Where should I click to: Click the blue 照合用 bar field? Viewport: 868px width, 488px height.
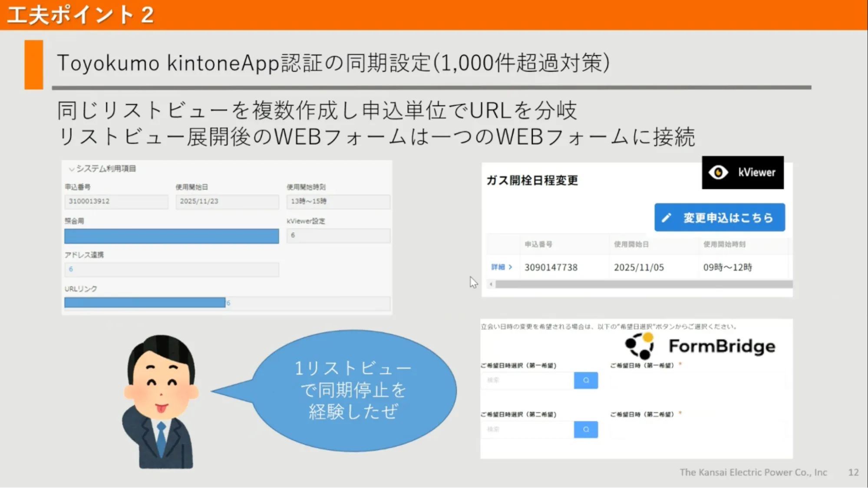pyautogui.click(x=172, y=236)
